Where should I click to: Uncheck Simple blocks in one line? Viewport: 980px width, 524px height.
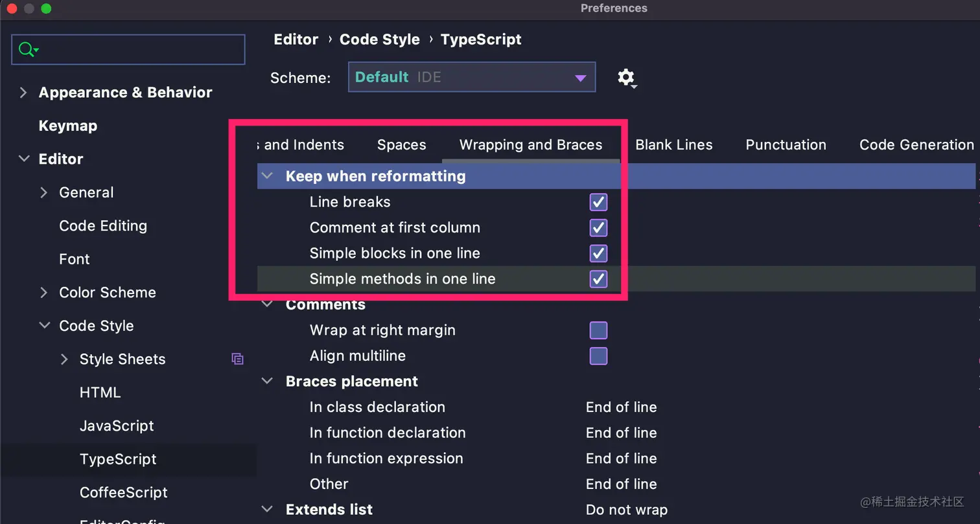point(598,253)
